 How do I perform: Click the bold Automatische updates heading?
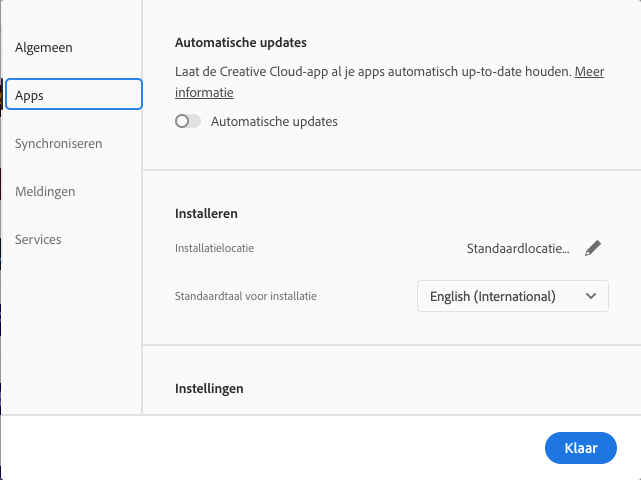tap(240, 43)
